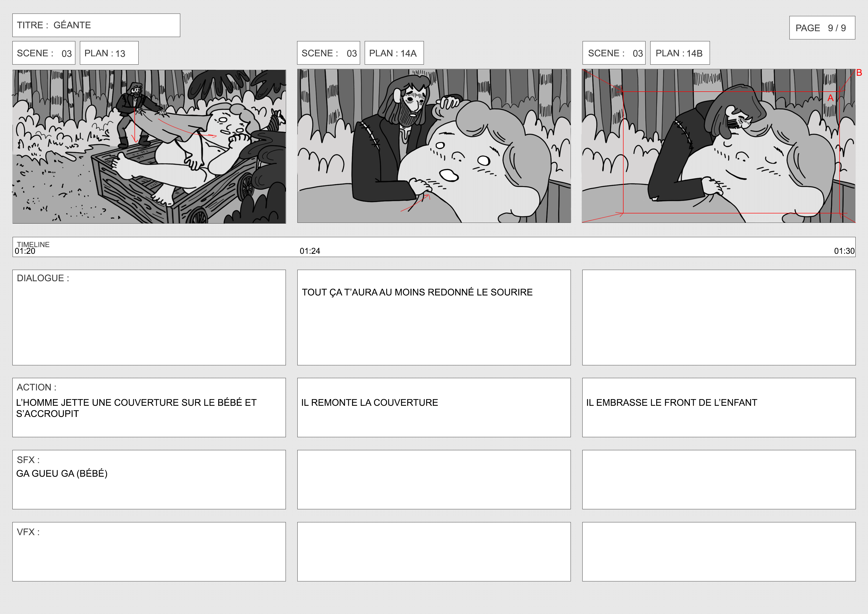Select the PAGE 9 / 9 box

tap(822, 28)
